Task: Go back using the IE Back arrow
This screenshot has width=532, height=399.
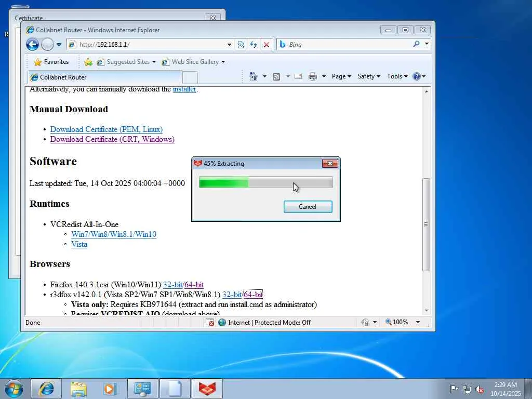Action: click(x=33, y=45)
